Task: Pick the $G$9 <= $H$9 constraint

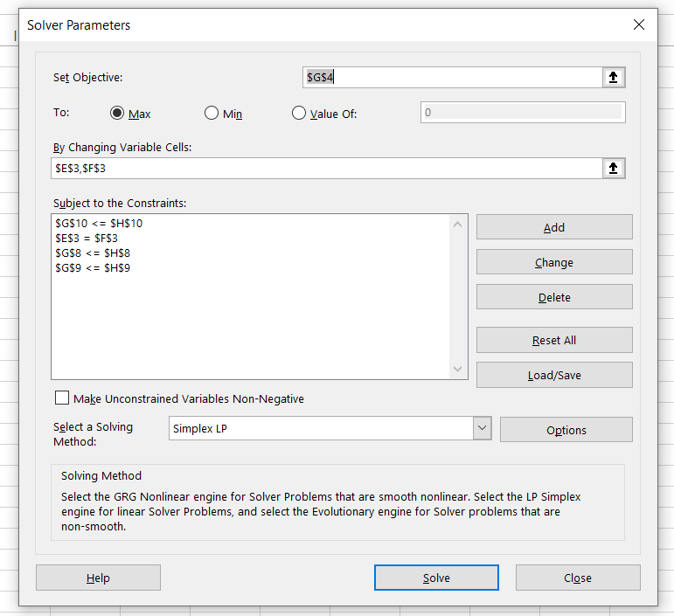Action: 94,268
